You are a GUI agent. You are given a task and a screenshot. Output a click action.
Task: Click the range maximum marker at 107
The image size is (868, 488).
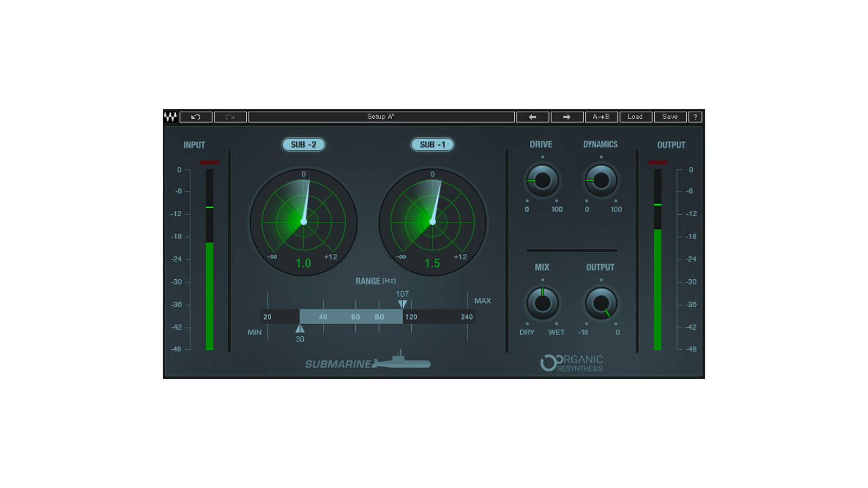[402, 304]
